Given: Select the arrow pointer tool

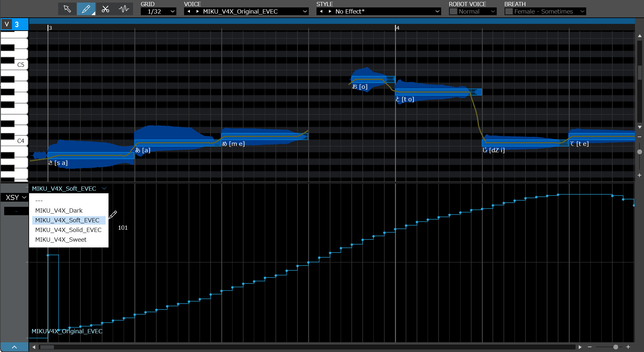Looking at the screenshot, I should click(67, 9).
